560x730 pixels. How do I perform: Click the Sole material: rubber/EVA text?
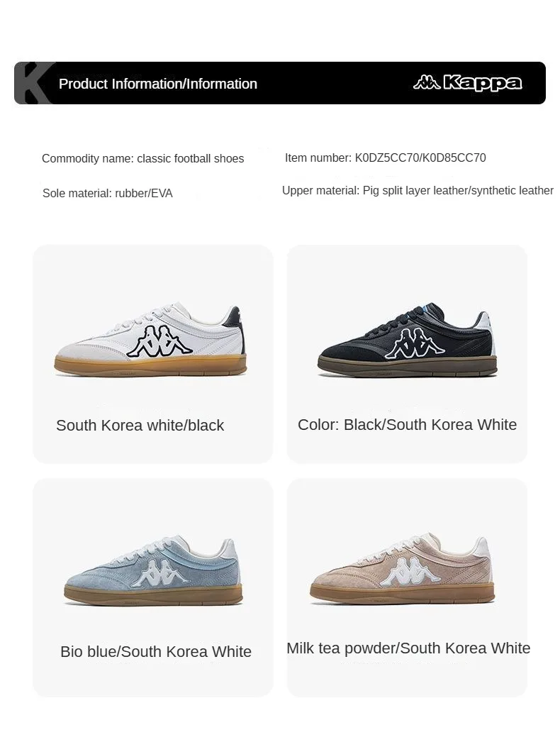pyautogui.click(x=108, y=193)
